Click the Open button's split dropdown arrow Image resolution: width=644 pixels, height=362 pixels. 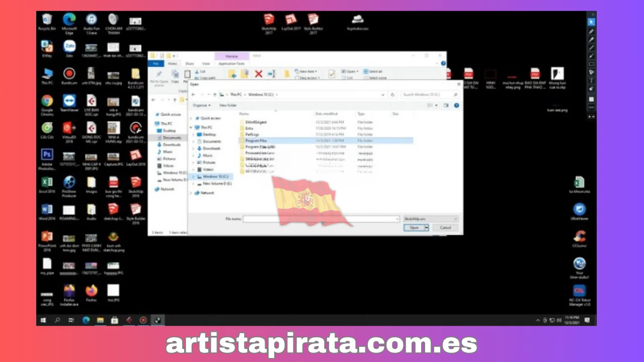coord(427,228)
